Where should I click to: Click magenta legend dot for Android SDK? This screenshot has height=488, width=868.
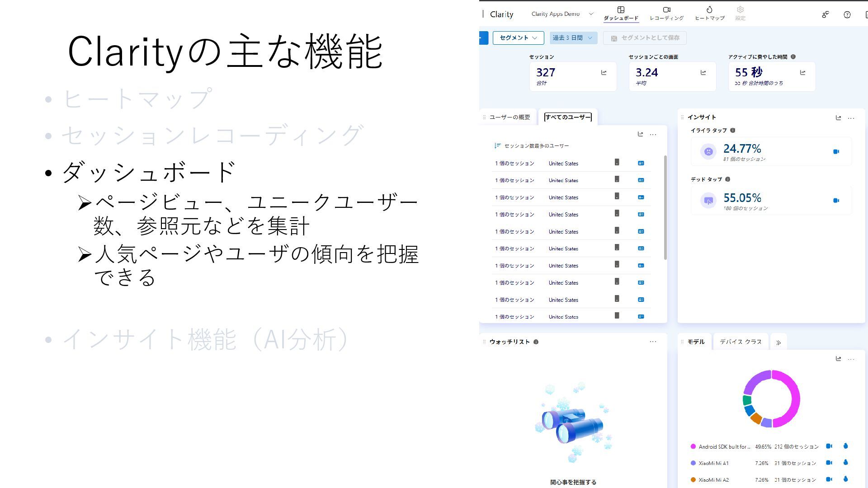tap(693, 446)
